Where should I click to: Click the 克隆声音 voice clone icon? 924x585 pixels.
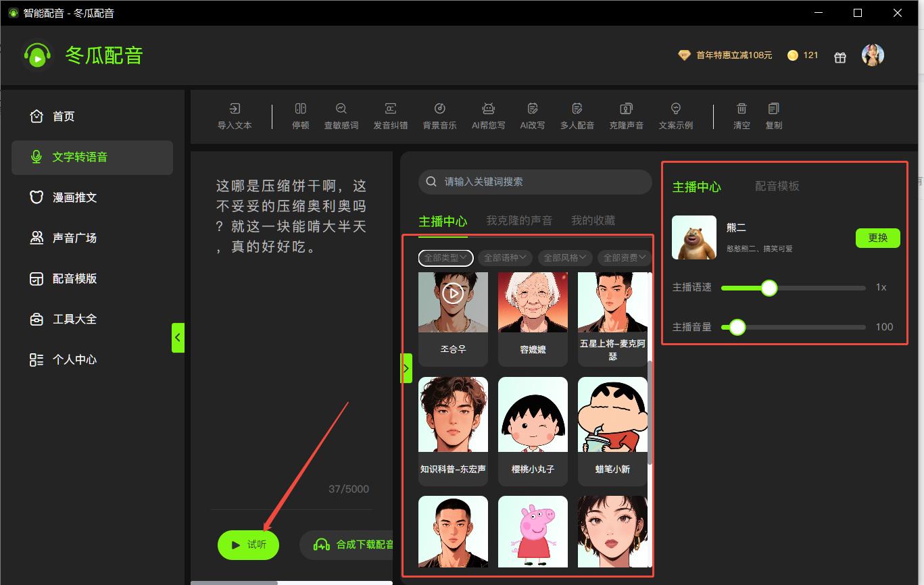tap(626, 115)
